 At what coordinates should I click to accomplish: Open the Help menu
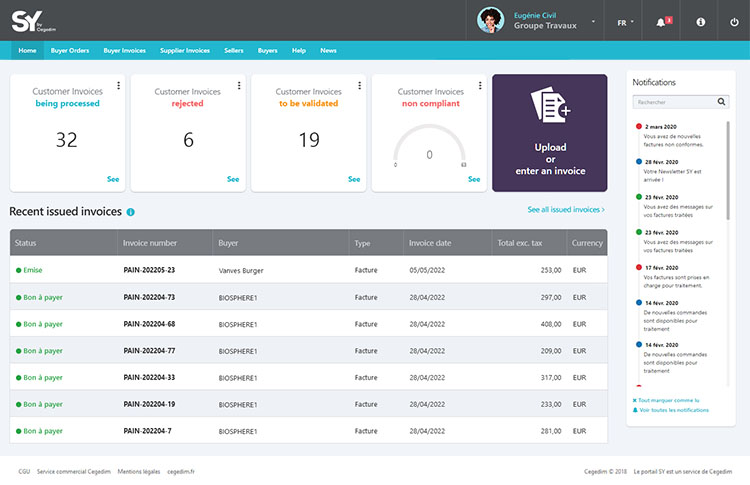click(298, 50)
